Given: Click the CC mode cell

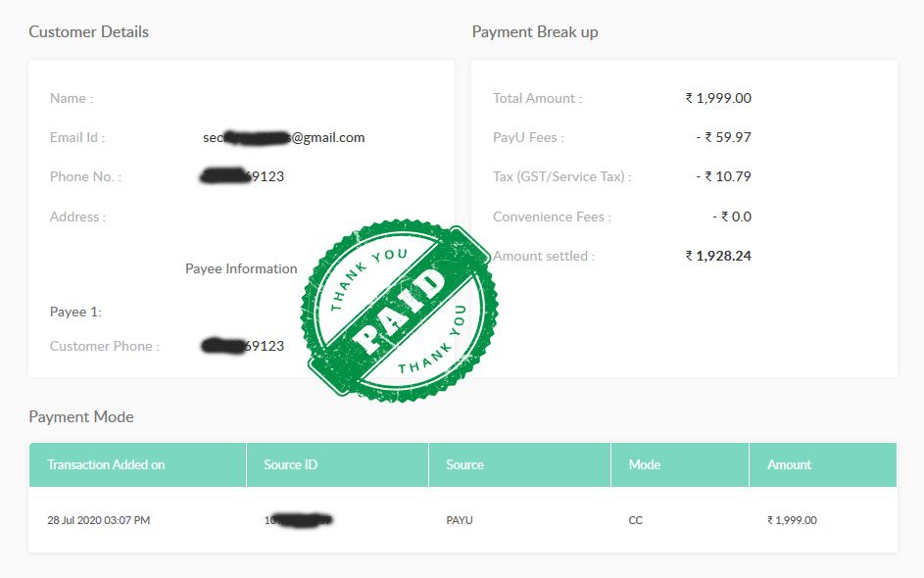Looking at the screenshot, I should pos(635,520).
